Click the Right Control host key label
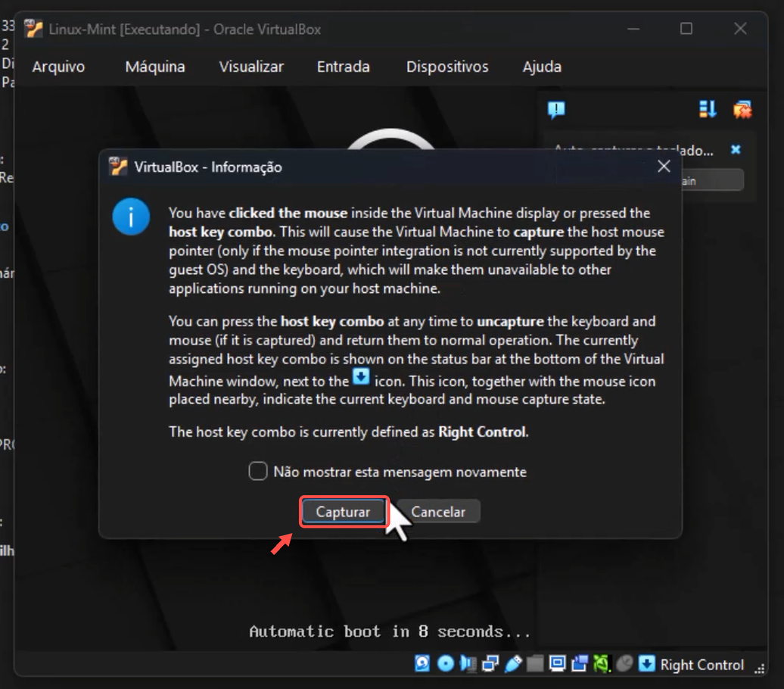Screen dimensions: 784x689 702,665
